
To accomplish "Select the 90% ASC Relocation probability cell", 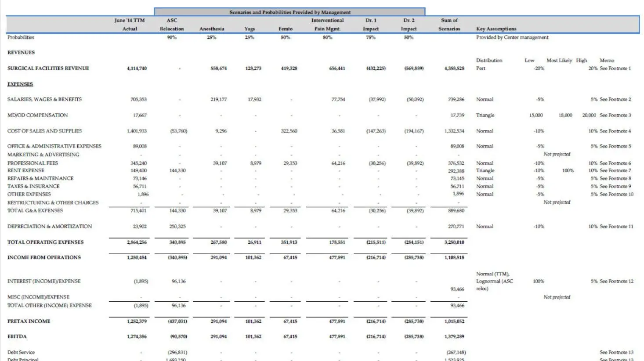I will (x=172, y=38).
